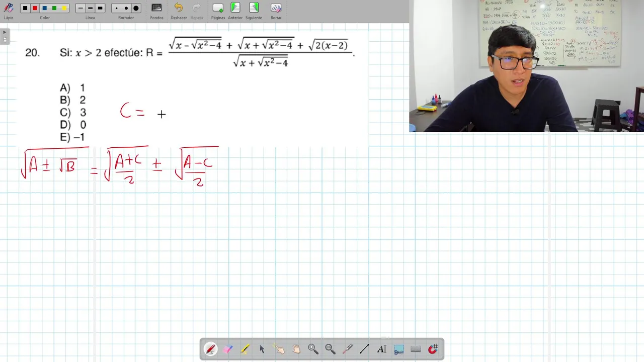Go to next page with Siguiente
Screen dimensions: 644x362
tap(254, 8)
